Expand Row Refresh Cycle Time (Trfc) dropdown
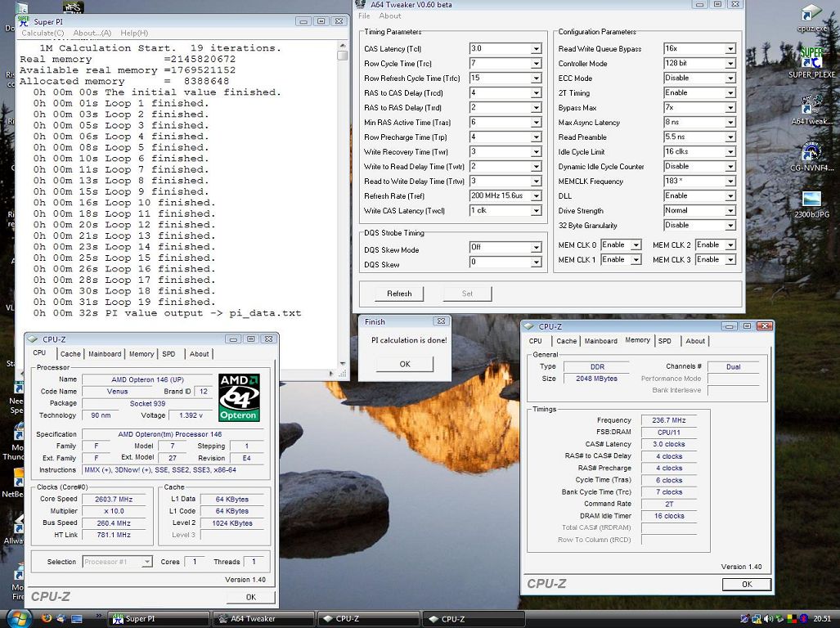 pyautogui.click(x=536, y=78)
